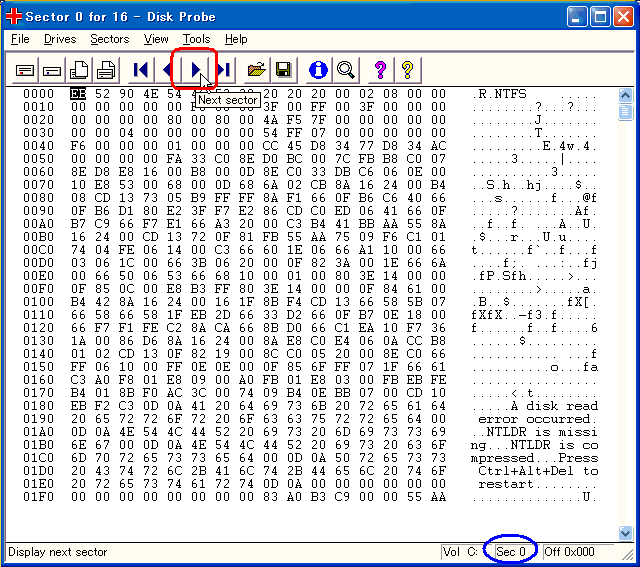Screen dimensions: 640x567
Task: Click the Sec 0 status bar field
Action: tap(510, 552)
